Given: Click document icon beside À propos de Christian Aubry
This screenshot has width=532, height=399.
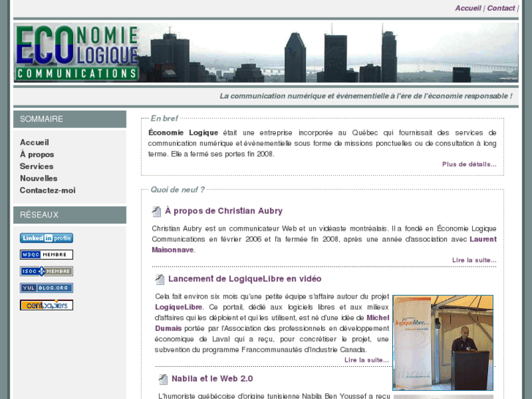Looking at the screenshot, I should coord(157,212).
